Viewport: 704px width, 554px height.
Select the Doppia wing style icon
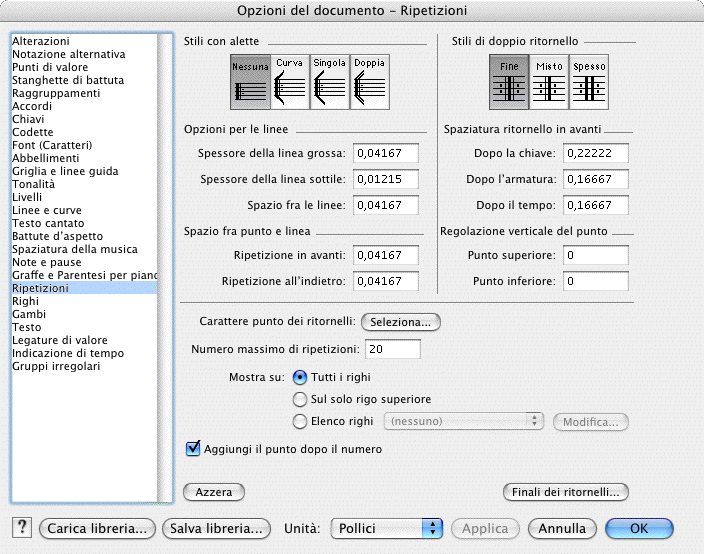pyautogui.click(x=369, y=82)
